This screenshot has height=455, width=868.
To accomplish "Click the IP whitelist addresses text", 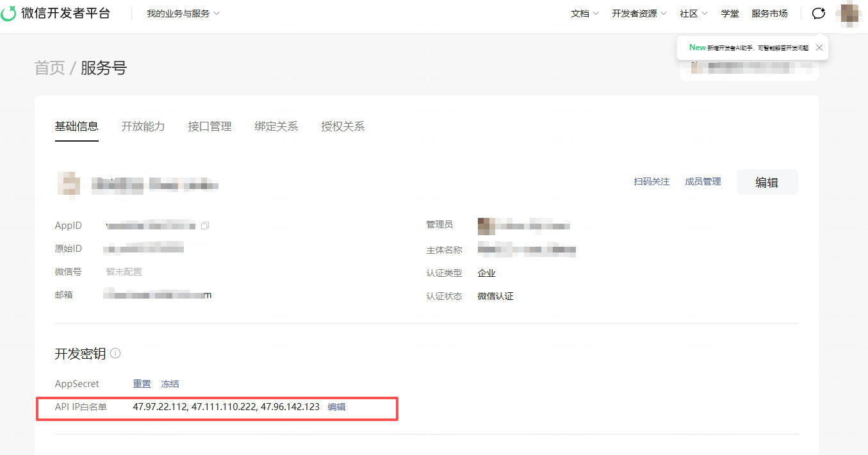I will click(x=226, y=407).
